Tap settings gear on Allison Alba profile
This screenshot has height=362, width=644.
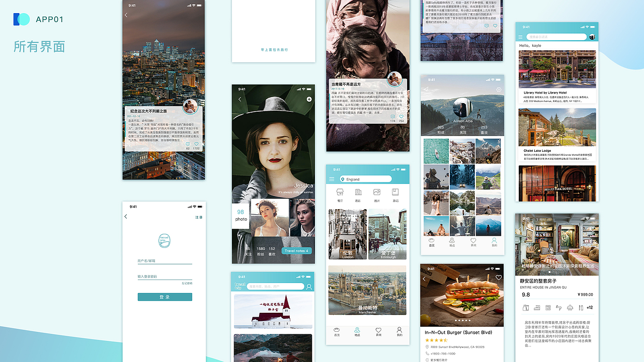499,90
